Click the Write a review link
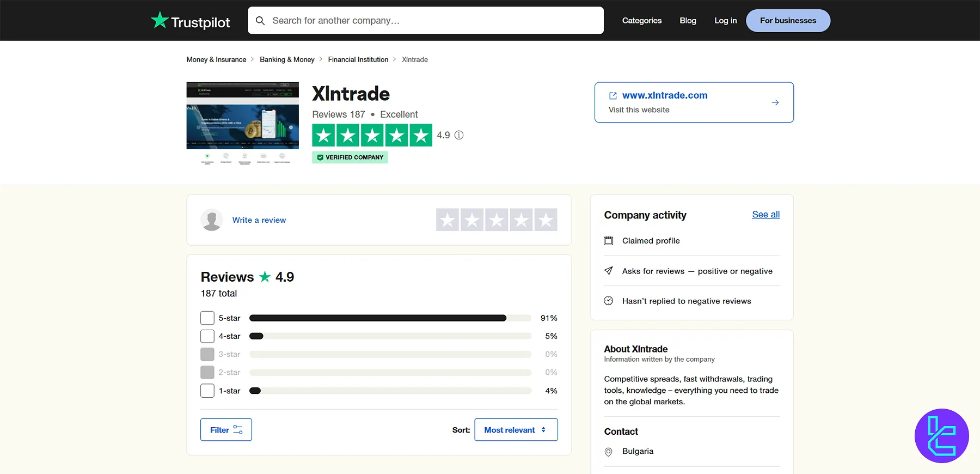This screenshot has width=980, height=474. point(259,220)
